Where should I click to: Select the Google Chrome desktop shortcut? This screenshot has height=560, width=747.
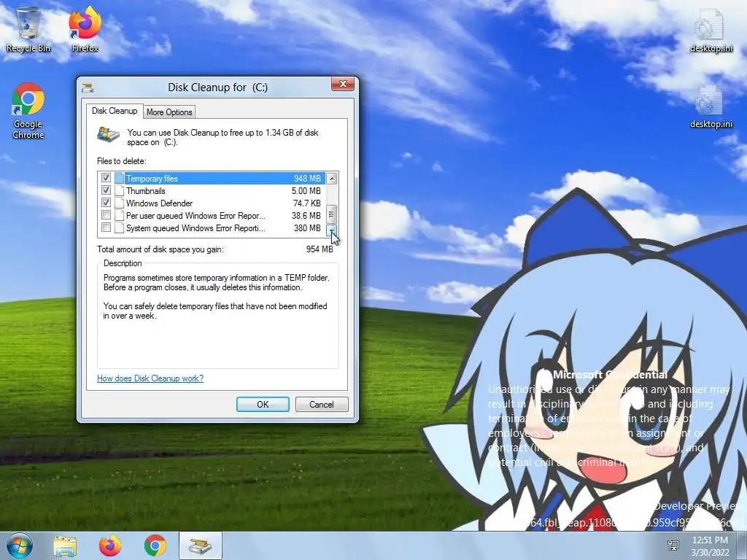[x=28, y=111]
